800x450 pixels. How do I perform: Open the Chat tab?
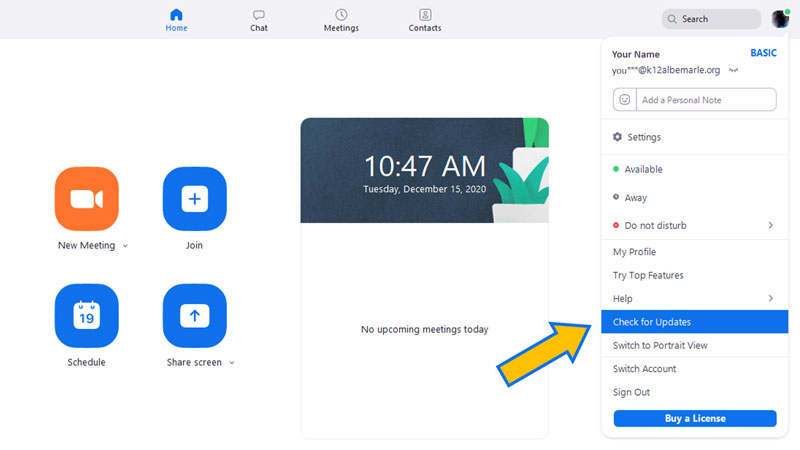click(x=259, y=20)
